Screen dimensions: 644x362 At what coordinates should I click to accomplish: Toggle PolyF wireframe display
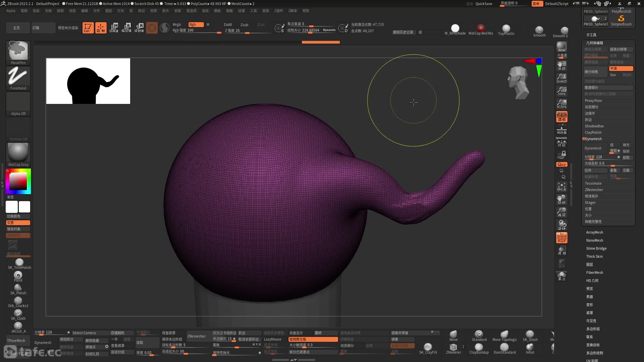click(x=562, y=238)
